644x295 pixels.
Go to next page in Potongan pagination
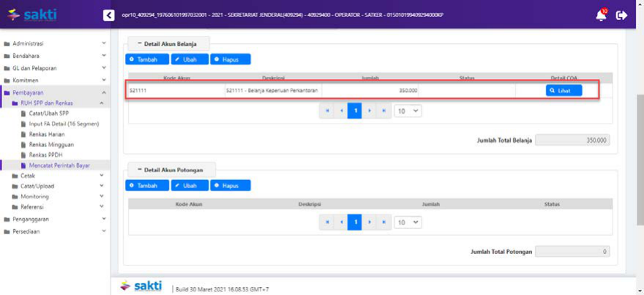click(370, 222)
